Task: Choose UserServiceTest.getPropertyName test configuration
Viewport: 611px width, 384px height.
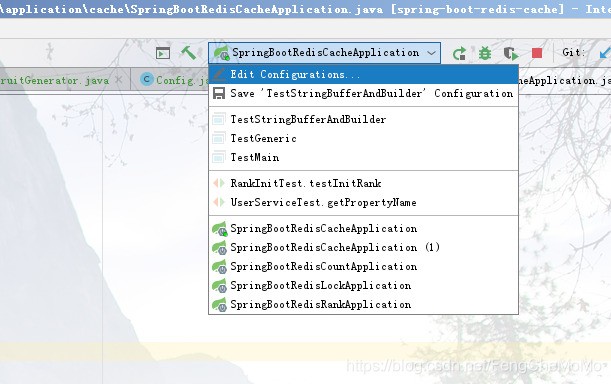Action: pyautogui.click(x=363, y=202)
